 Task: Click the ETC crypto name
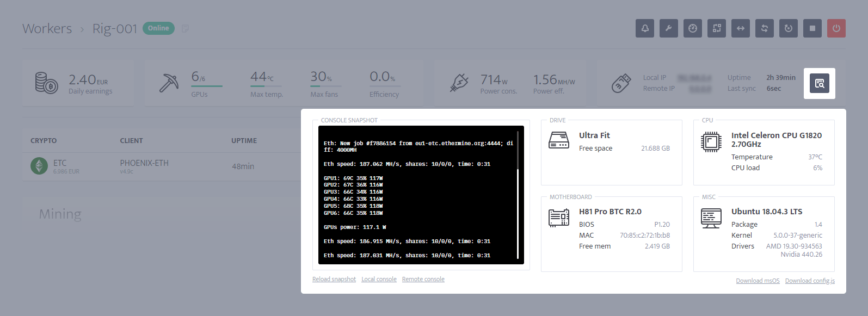coord(60,163)
